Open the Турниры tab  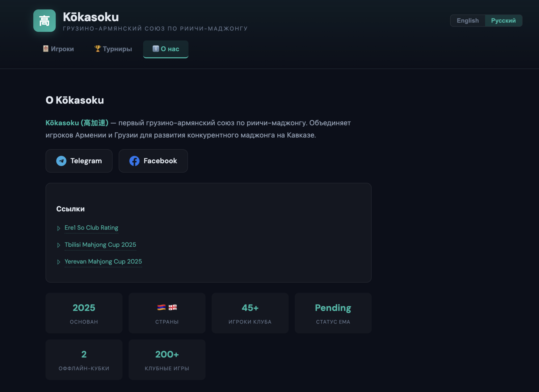tap(113, 49)
